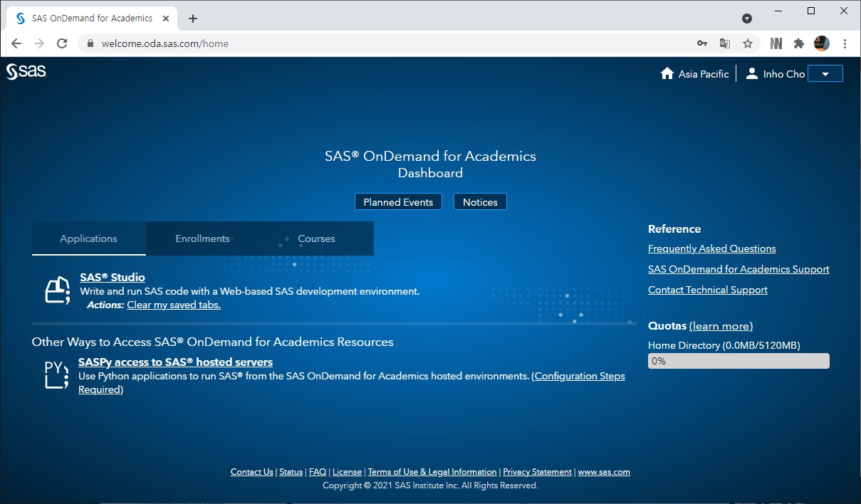The image size is (861, 504).
Task: Bookmark this page with the star icon
Action: pos(748,43)
